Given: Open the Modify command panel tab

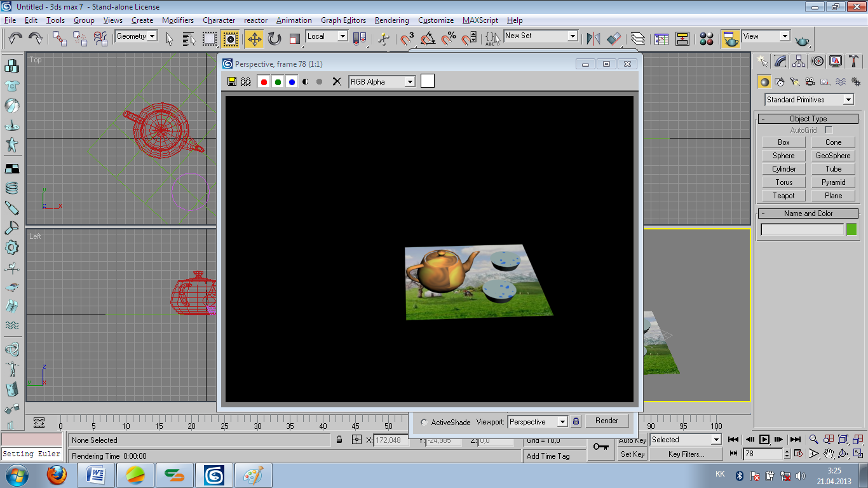Looking at the screenshot, I should coord(781,61).
